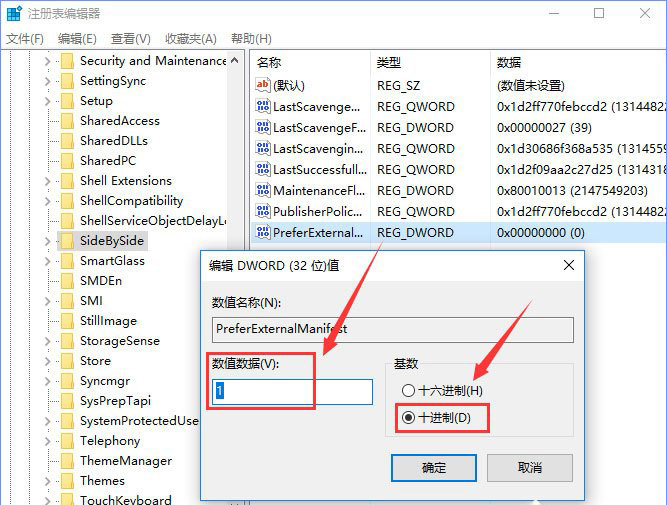Expand the SideBySide tree node arrow
Viewport: 667px width, 505px height.
click(x=47, y=241)
